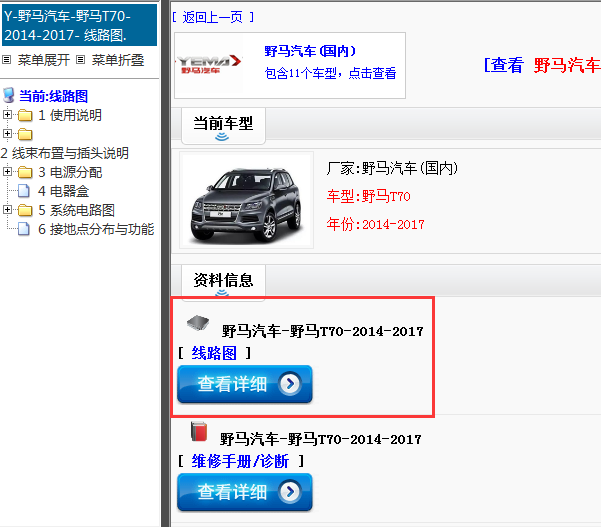Click 查看详细 button under 线路图
The height and width of the screenshot is (527, 601).
pos(245,384)
